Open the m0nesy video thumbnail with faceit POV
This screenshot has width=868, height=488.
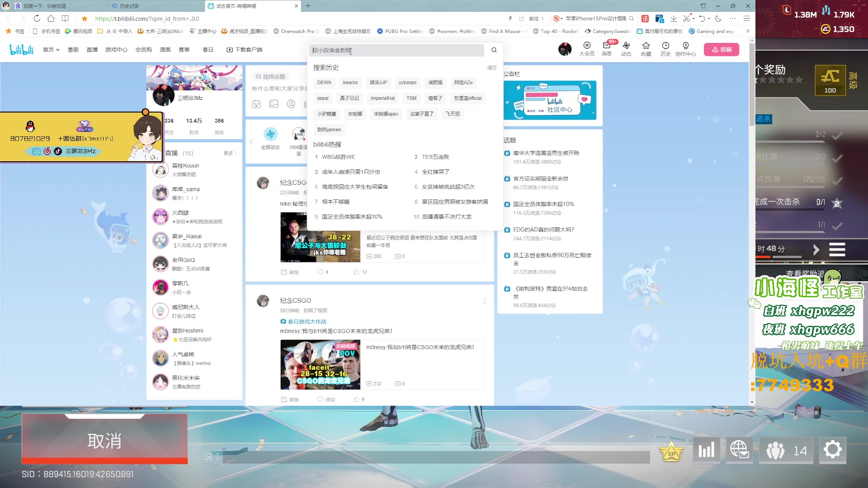pos(320,365)
